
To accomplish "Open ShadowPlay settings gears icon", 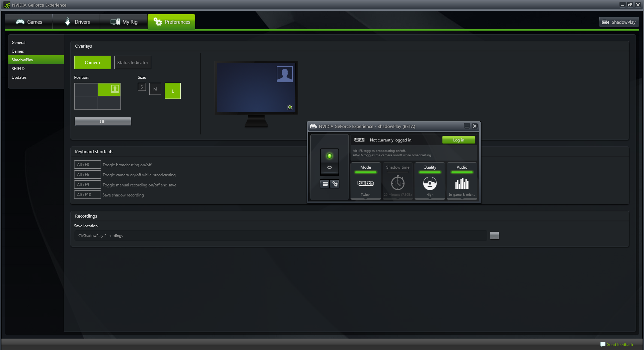I will (335, 184).
